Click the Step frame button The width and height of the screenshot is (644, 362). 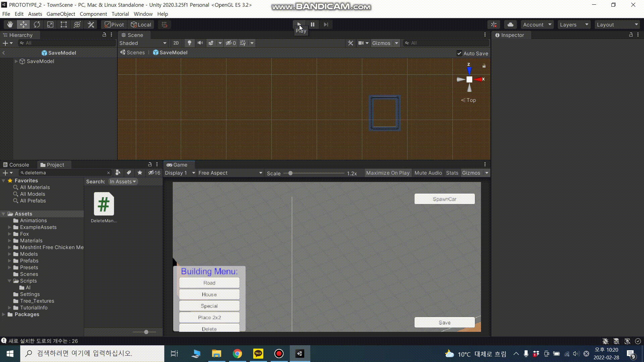pyautogui.click(x=326, y=24)
